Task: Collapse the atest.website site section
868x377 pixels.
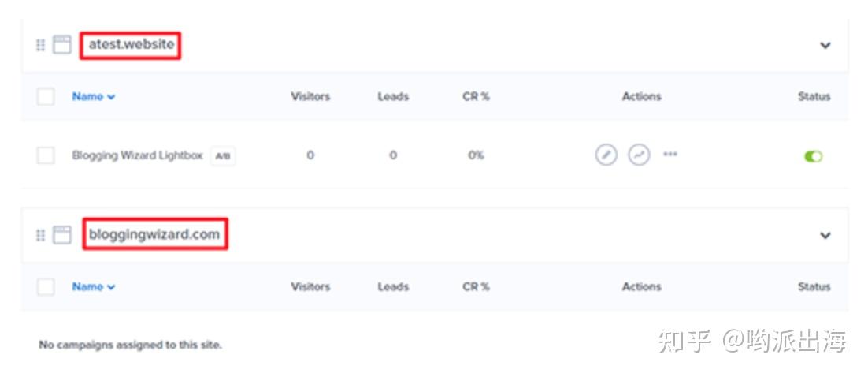Action: [x=825, y=45]
